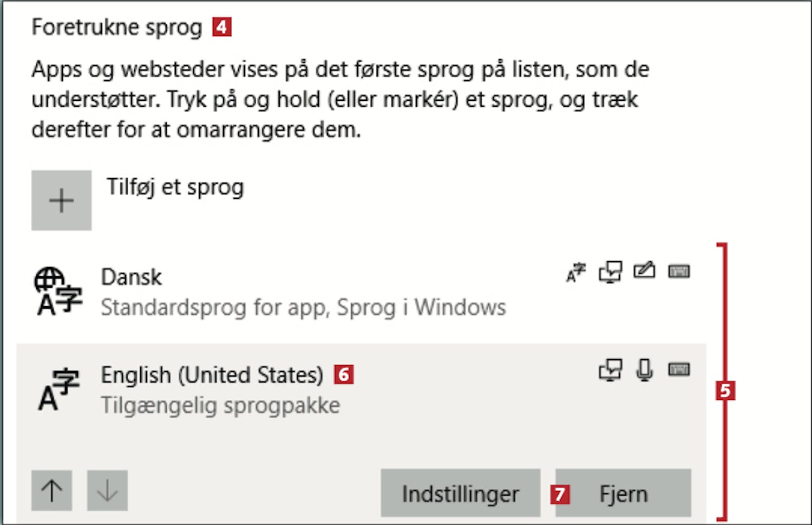This screenshot has width=812, height=525.
Task: Click Tilgængelig sprogpakke status text
Action: [x=220, y=406]
